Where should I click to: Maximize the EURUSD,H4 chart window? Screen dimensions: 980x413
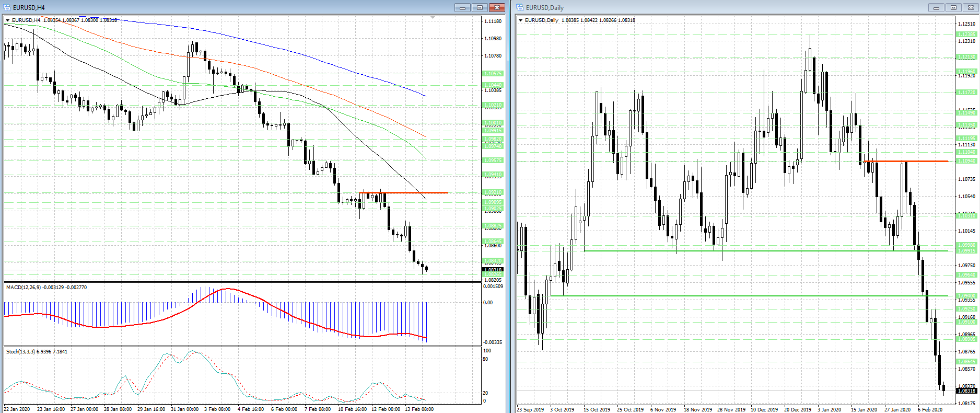480,7
